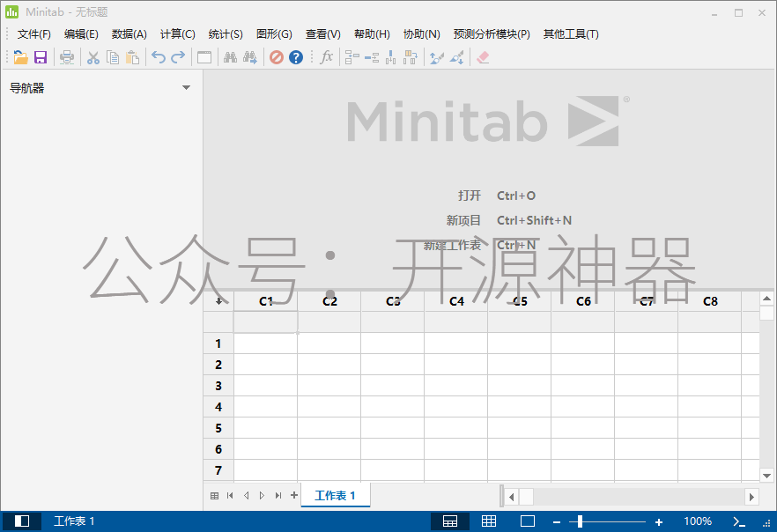
Task: Click the insert column icon in toolbar
Action: pos(391,57)
